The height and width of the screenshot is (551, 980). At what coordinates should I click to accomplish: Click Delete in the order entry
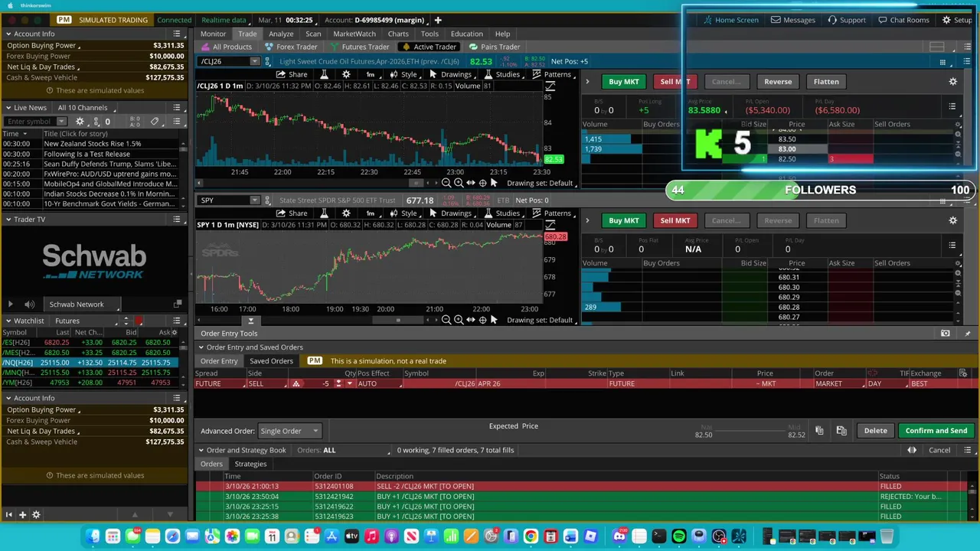(x=875, y=431)
